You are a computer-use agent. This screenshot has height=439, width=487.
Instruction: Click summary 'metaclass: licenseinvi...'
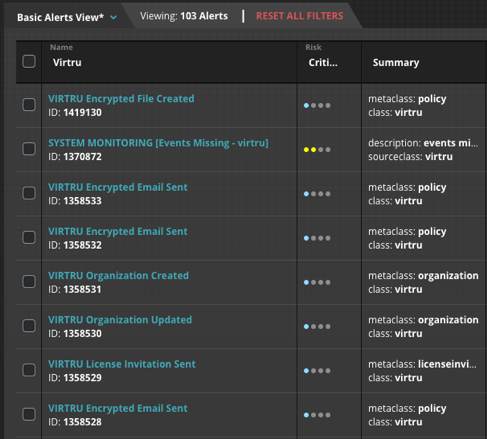(422, 364)
